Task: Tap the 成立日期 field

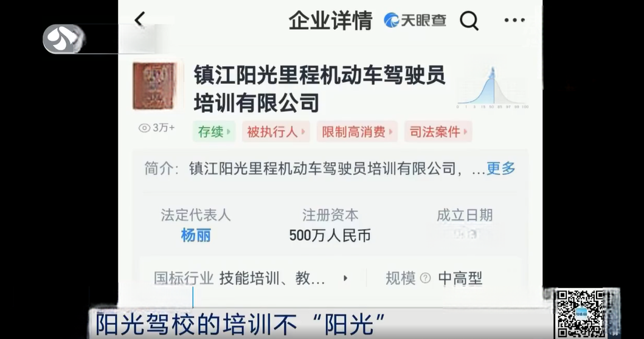Action: coord(465,225)
